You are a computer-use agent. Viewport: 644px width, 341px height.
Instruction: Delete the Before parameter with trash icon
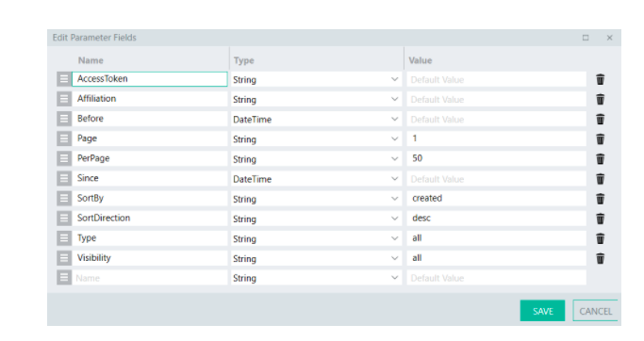click(600, 119)
